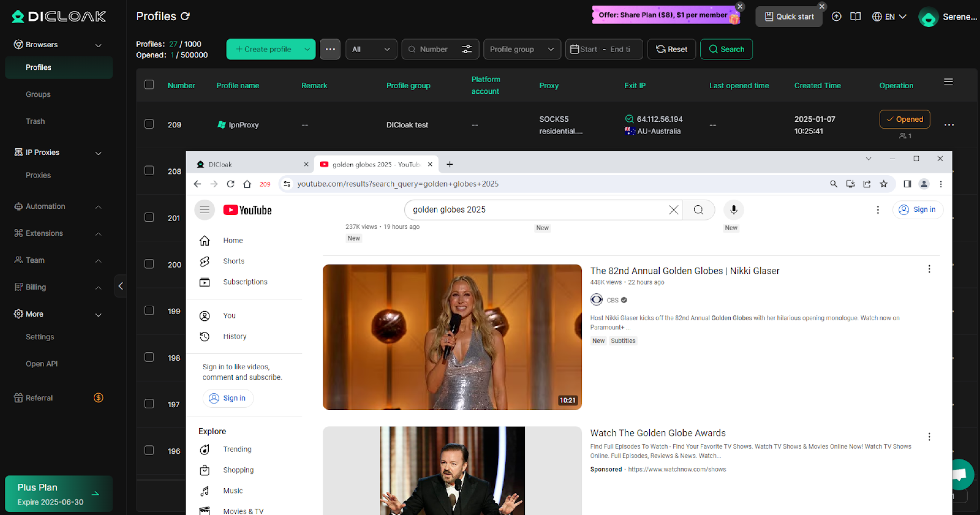Open Proxies in sidebar

pos(38,175)
